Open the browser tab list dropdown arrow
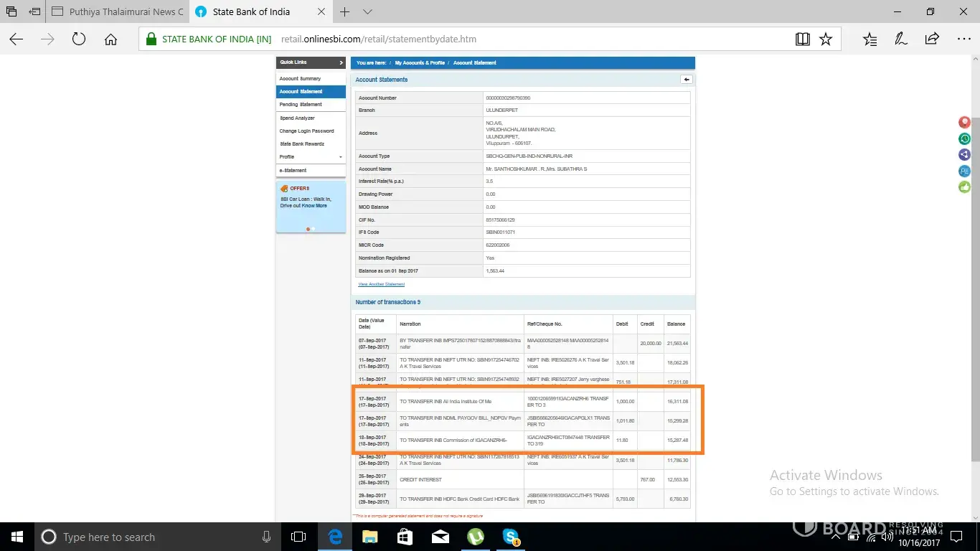980x551 pixels. click(x=368, y=12)
